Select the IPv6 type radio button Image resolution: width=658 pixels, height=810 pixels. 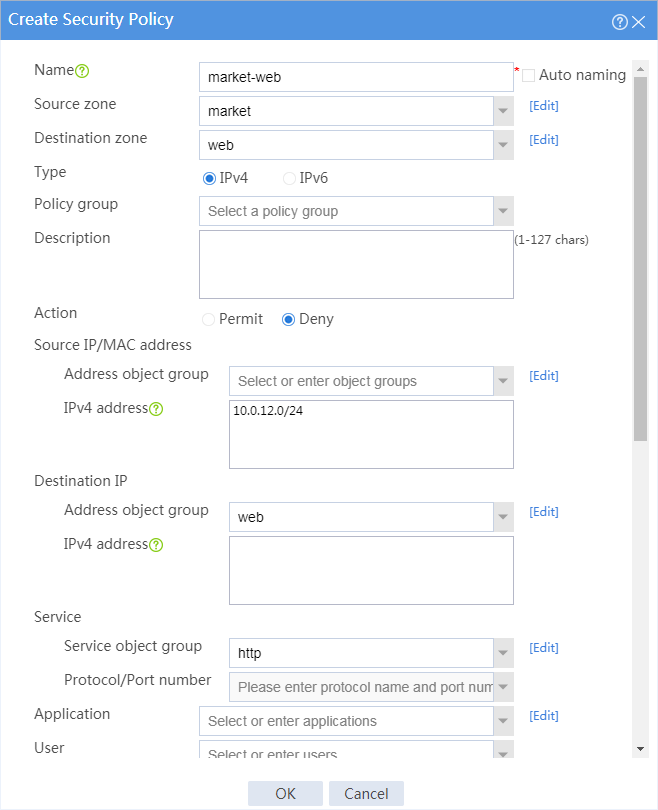(x=289, y=179)
